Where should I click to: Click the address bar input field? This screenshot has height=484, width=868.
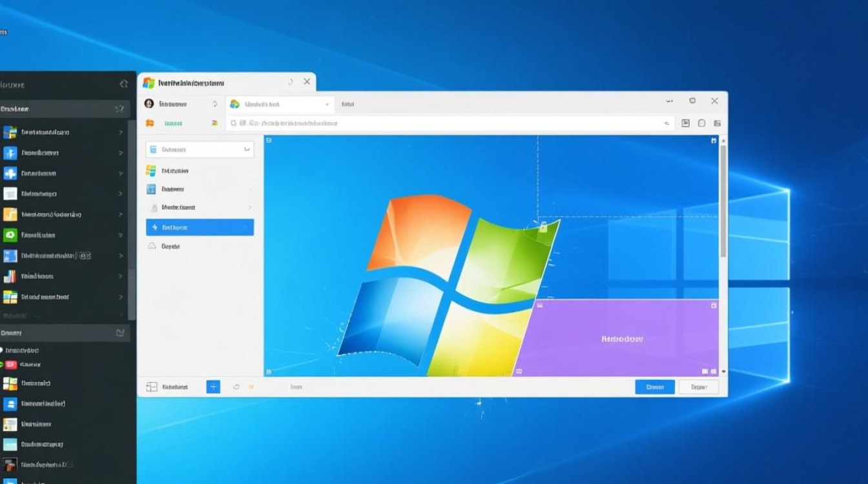tap(452, 123)
